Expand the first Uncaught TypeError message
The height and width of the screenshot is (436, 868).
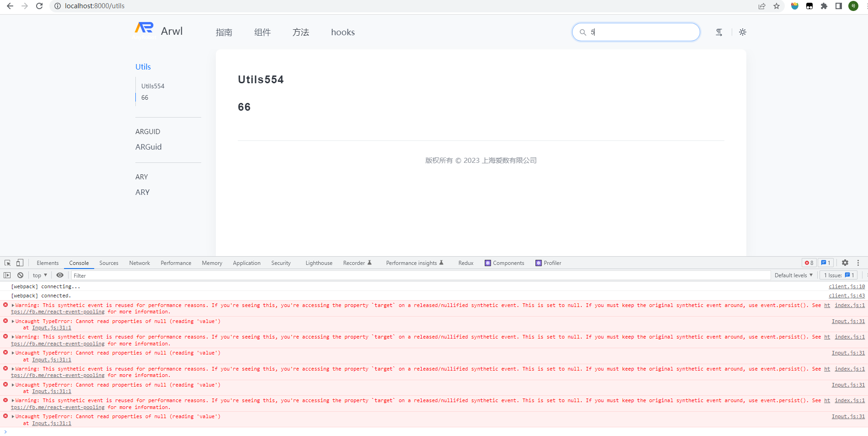click(13, 321)
